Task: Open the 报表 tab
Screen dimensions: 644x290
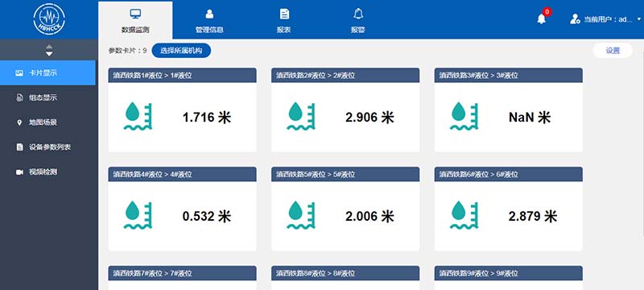Action: click(x=284, y=19)
